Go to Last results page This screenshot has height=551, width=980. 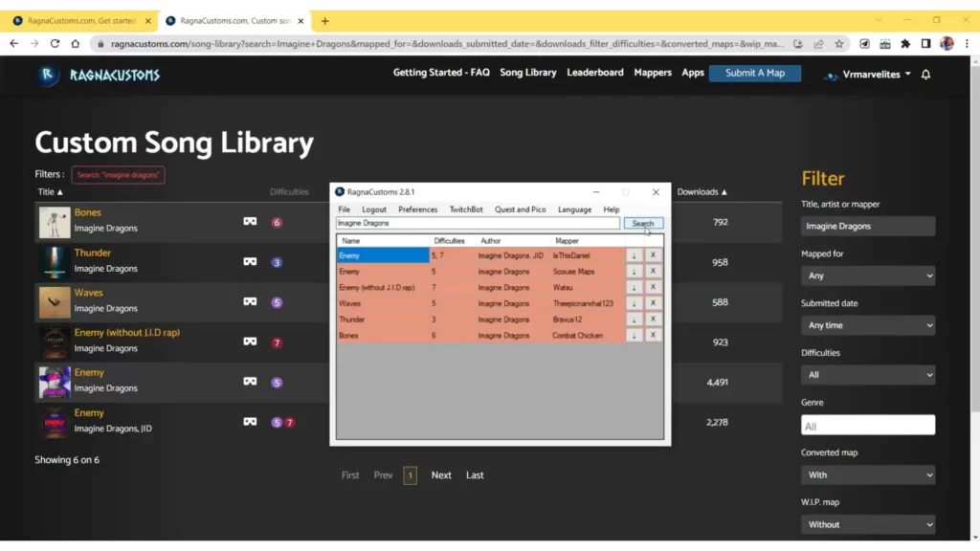pyautogui.click(x=475, y=475)
